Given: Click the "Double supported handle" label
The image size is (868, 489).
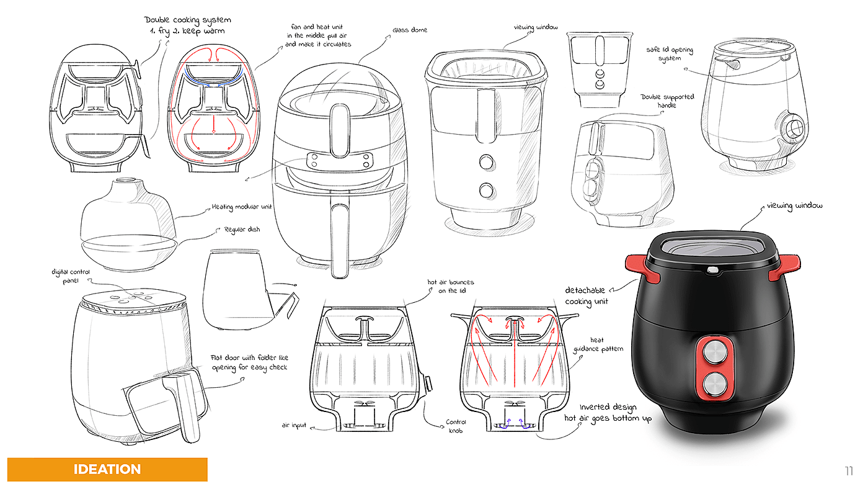Looking at the screenshot, I should 667,101.
